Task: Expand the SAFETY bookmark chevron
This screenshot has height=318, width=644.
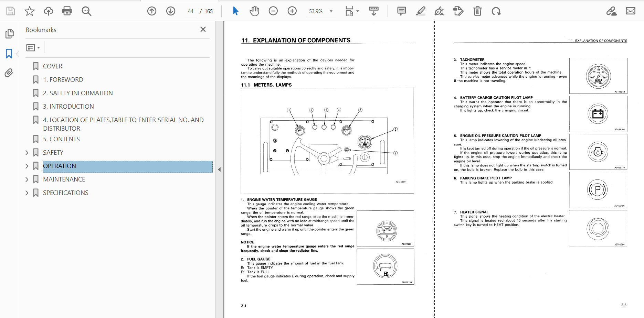Action: pyautogui.click(x=27, y=153)
